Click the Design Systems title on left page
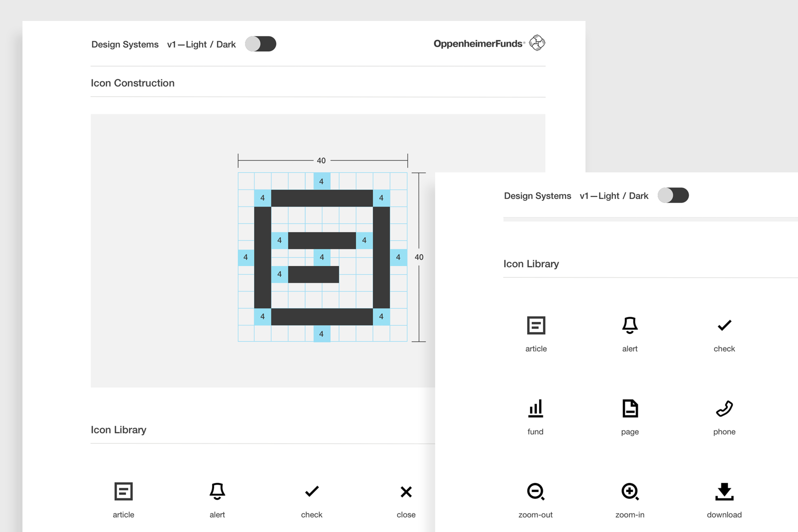This screenshot has height=532, width=798. [125, 44]
